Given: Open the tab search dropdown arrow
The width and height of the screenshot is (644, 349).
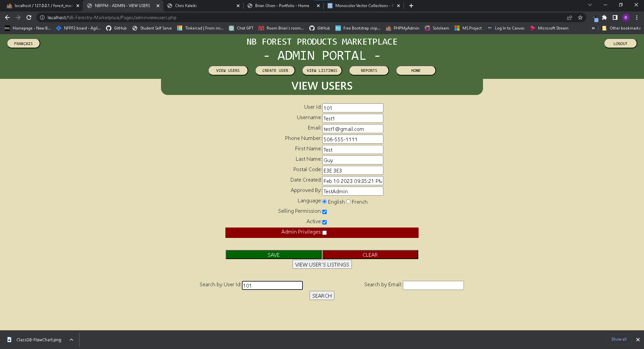Looking at the screenshot, I should (590, 5).
